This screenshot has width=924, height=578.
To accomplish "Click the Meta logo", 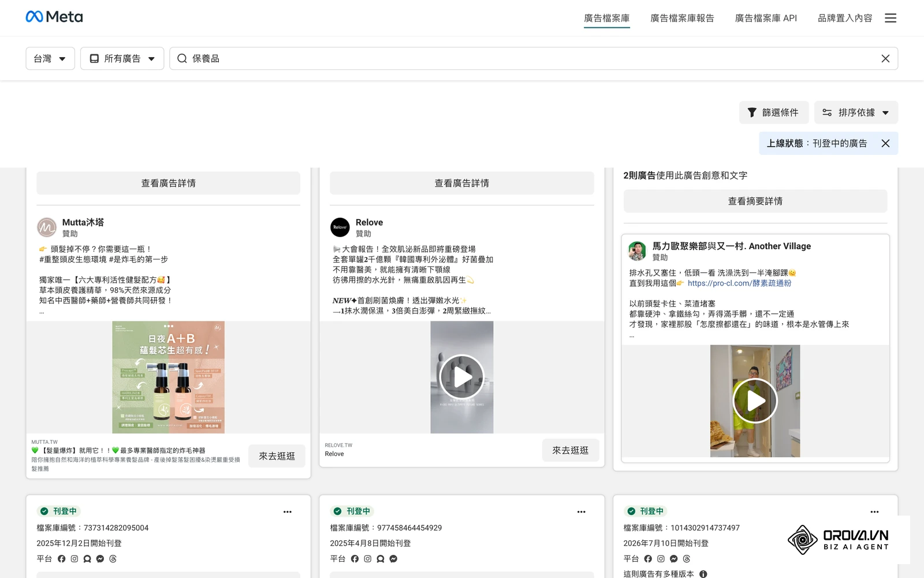I will [x=54, y=17].
